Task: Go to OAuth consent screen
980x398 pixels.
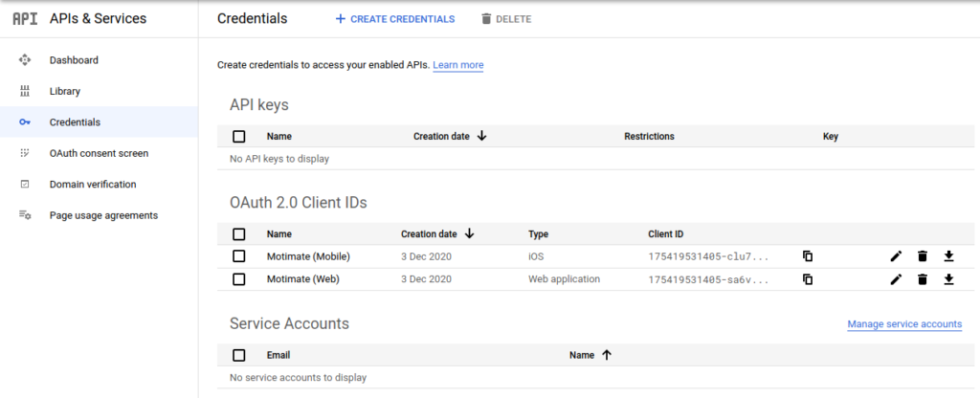Action: pos(99,153)
